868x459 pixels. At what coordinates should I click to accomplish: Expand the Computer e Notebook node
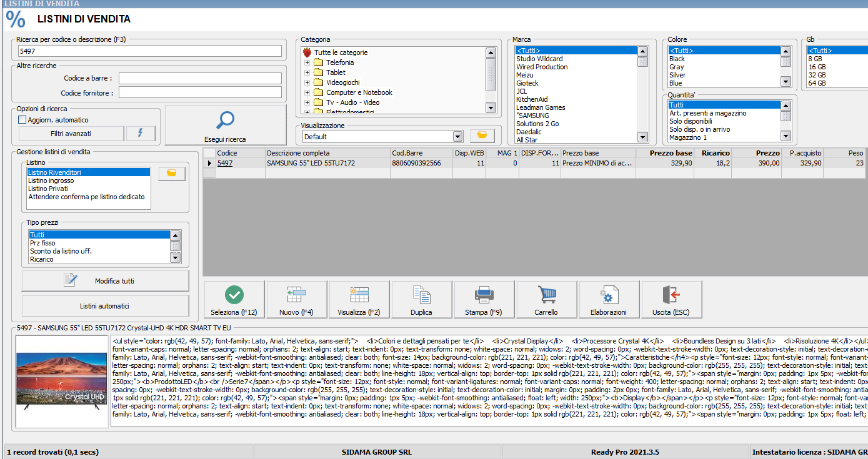point(307,92)
